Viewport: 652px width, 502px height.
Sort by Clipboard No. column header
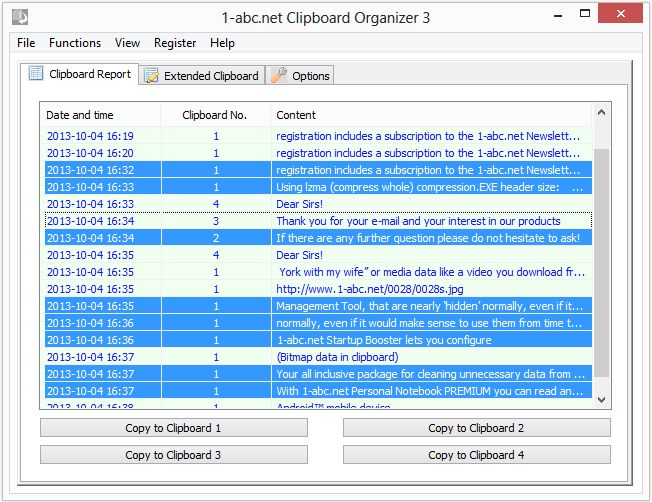click(212, 115)
